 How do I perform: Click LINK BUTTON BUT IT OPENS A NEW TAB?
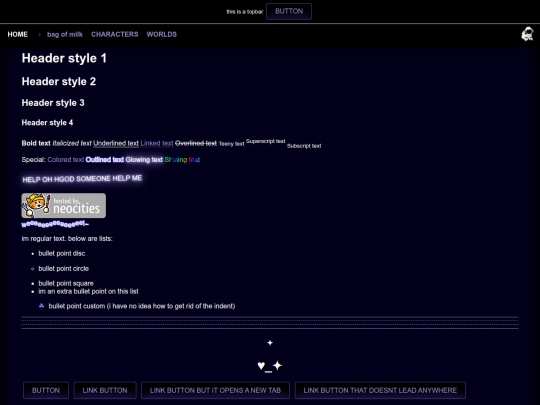(x=215, y=390)
